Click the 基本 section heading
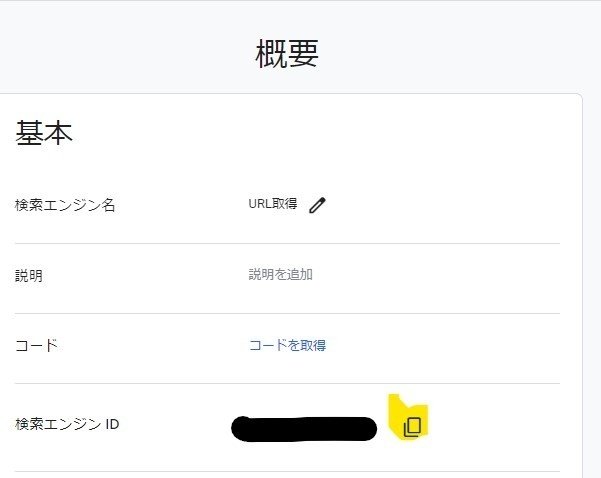This screenshot has height=478, width=601. pos(44,135)
